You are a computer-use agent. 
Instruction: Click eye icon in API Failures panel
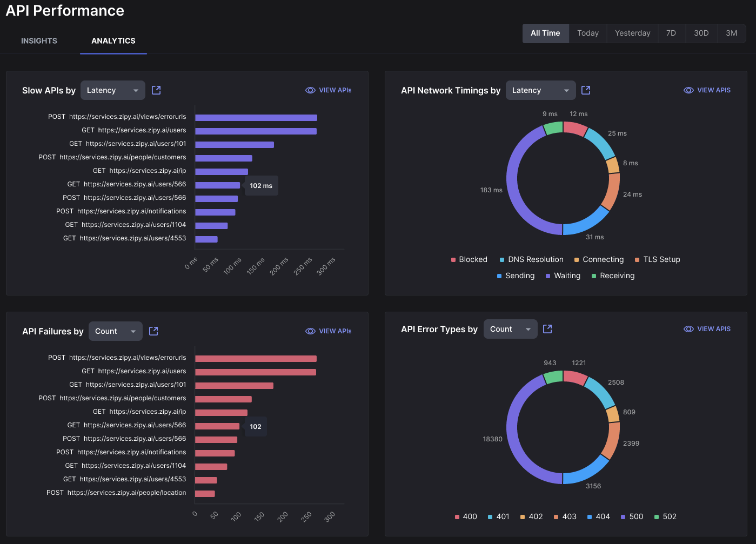point(310,331)
